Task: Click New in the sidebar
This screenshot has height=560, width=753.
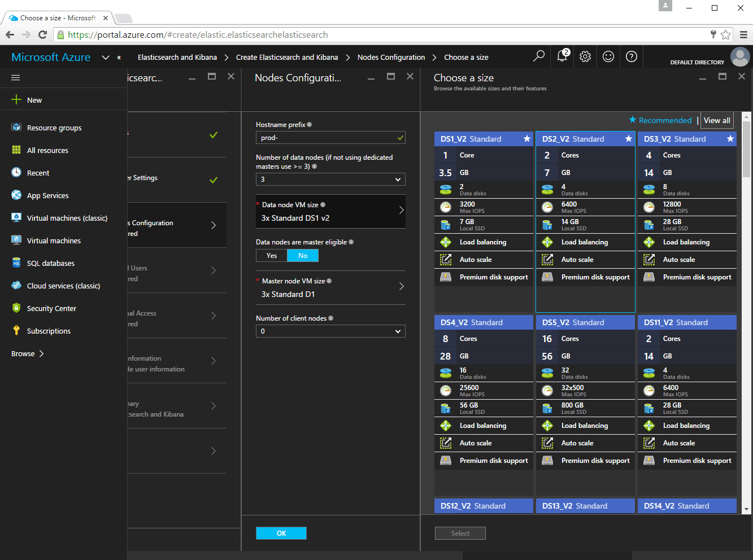Action: point(34,100)
